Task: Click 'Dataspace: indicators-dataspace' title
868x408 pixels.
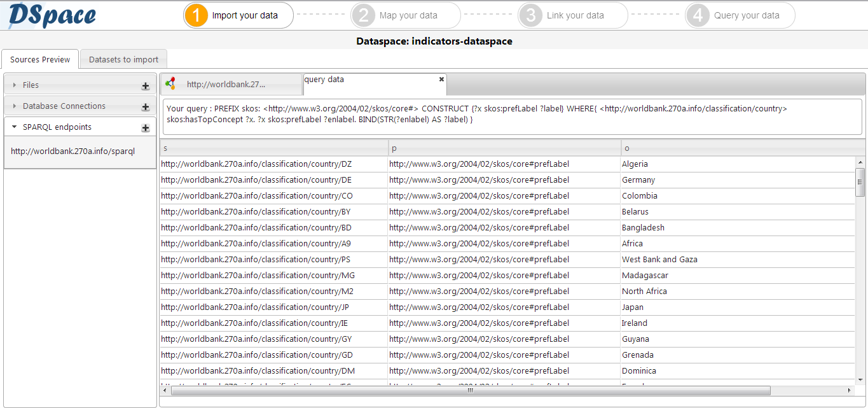Action: [434, 41]
